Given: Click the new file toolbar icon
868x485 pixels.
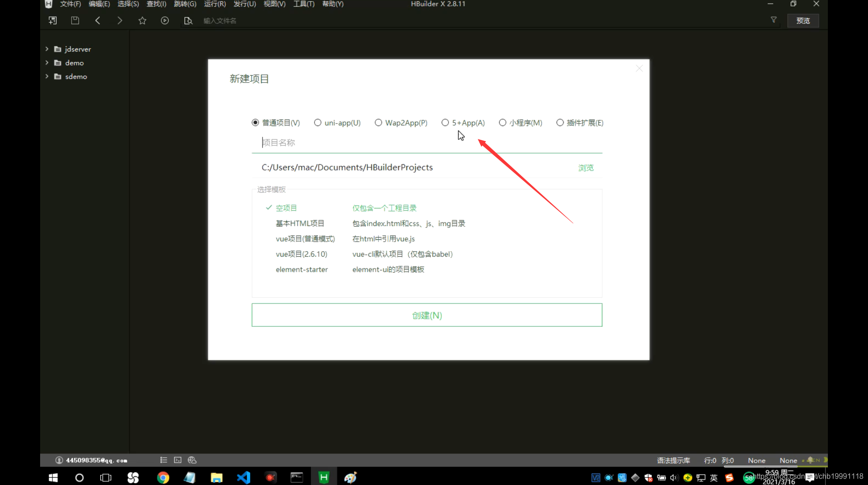Looking at the screenshot, I should tap(52, 21).
